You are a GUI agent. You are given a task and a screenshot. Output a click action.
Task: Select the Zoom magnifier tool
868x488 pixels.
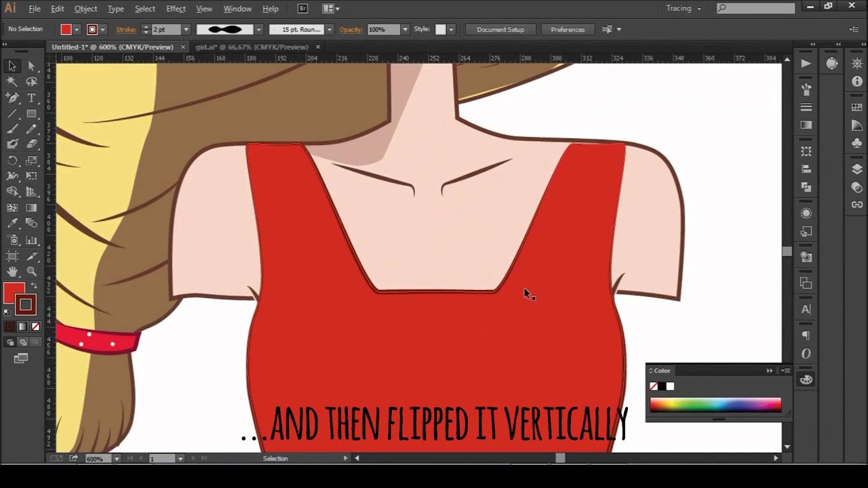[x=31, y=272]
